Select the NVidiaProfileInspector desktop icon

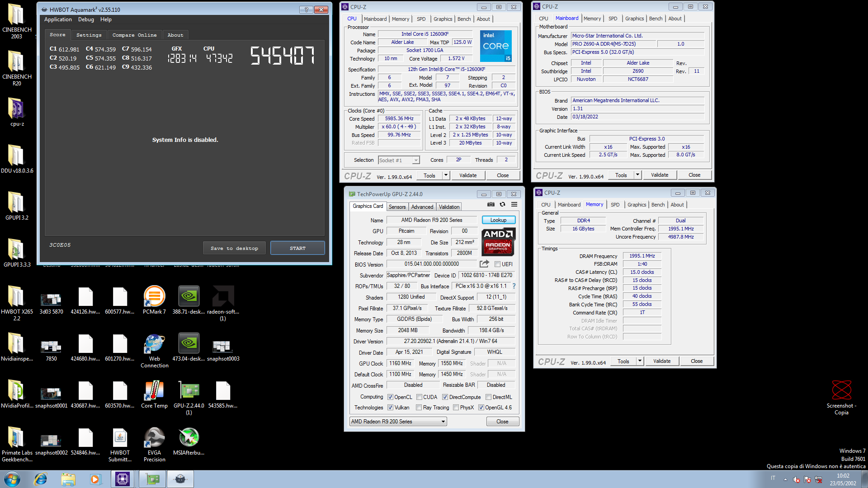tap(17, 394)
